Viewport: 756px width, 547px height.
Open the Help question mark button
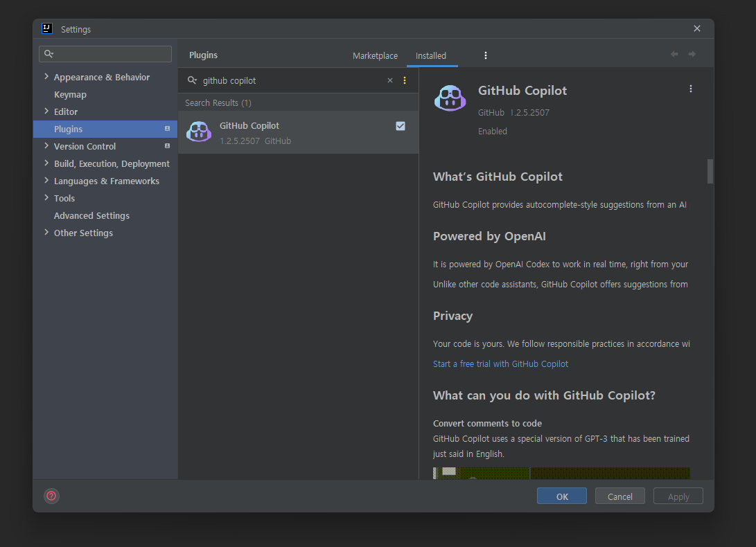[x=51, y=496]
